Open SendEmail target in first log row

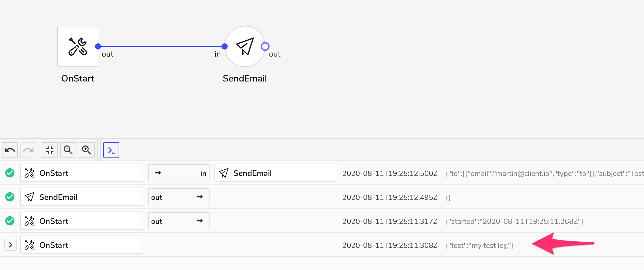pyautogui.click(x=276, y=173)
